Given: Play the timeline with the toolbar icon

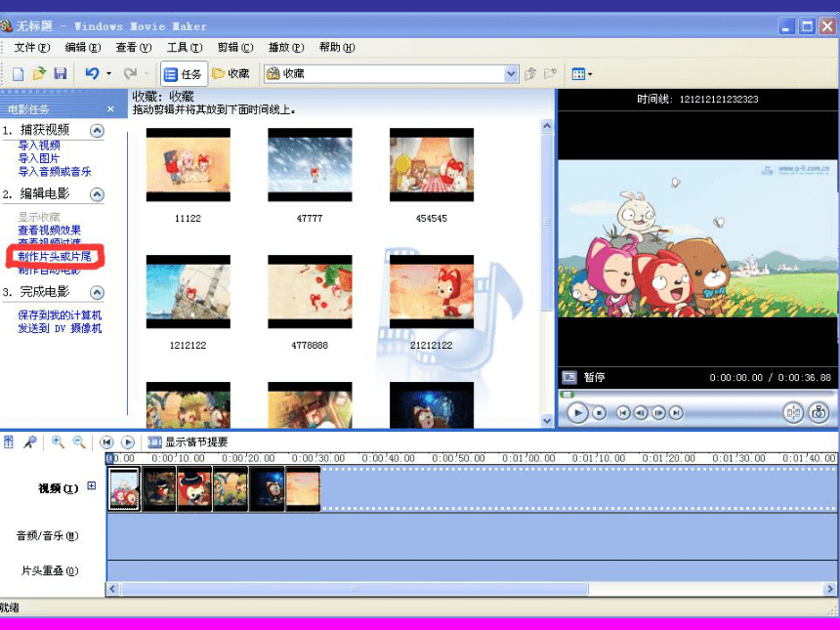Looking at the screenshot, I should pyautogui.click(x=128, y=442).
